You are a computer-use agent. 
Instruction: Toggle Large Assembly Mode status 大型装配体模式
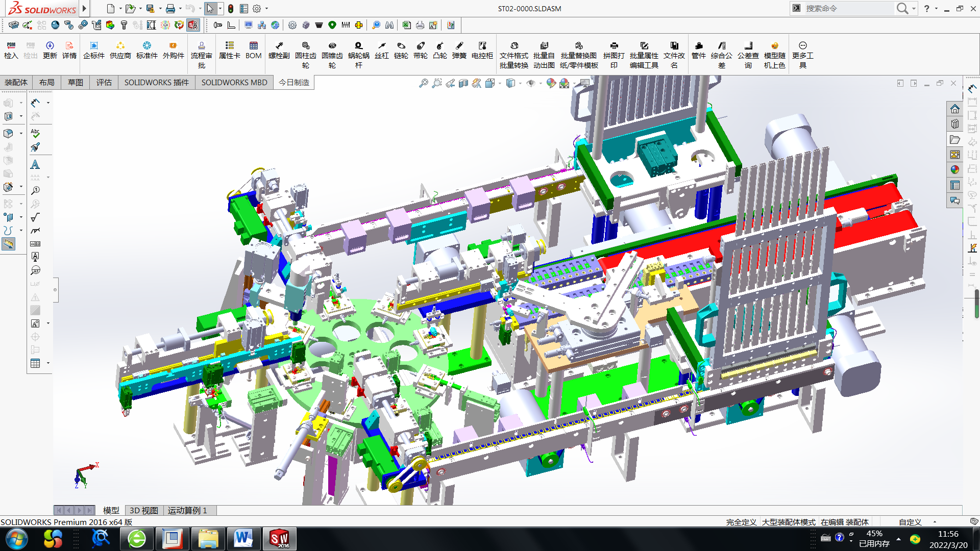pyautogui.click(x=789, y=522)
